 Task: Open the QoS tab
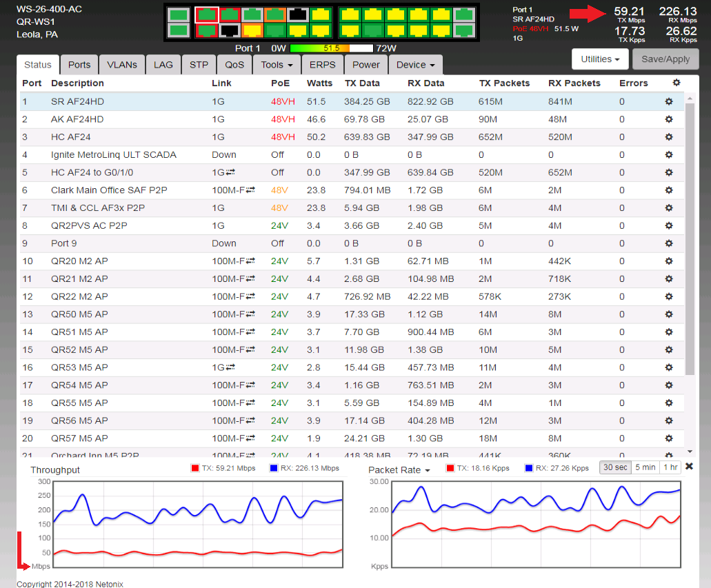click(234, 65)
